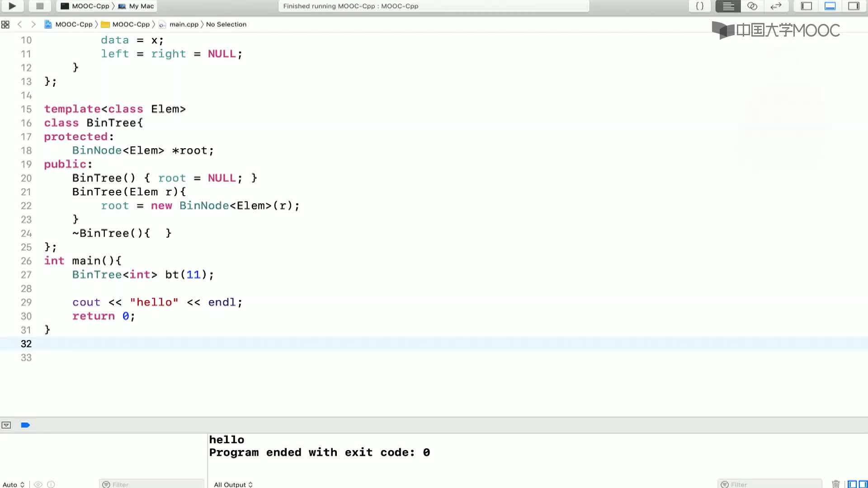Open the Auto variables scope menu
Image resolution: width=868 pixels, height=488 pixels.
(14, 484)
